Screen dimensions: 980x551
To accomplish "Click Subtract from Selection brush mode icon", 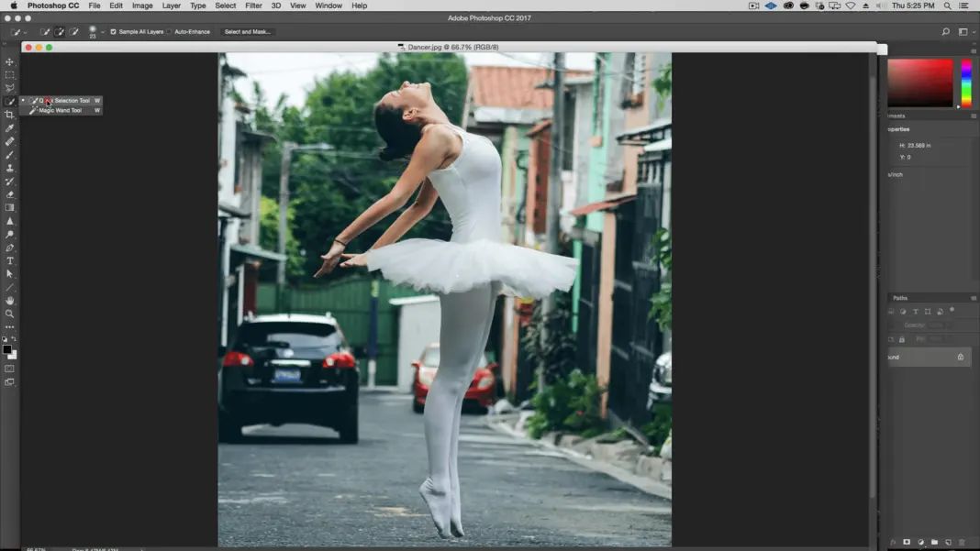I will (x=73, y=31).
